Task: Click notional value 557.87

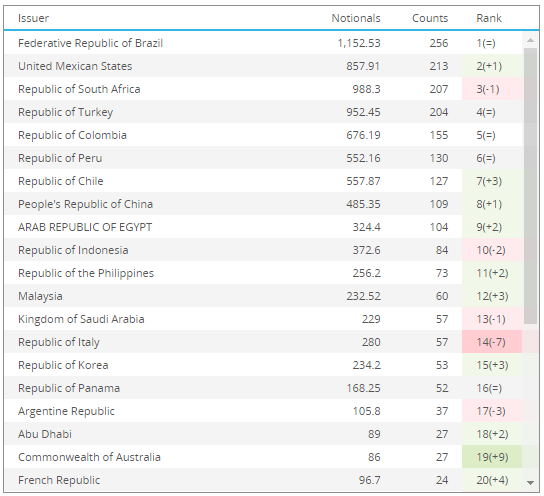Action: (x=363, y=181)
